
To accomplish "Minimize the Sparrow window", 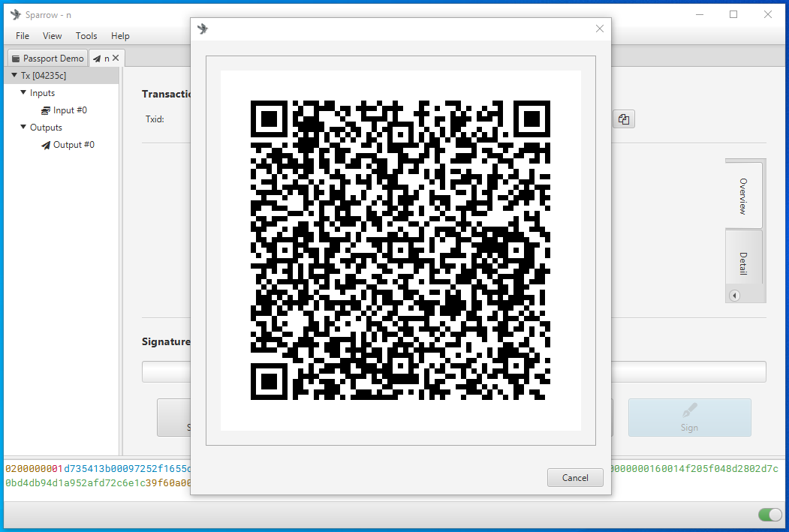I will [700, 14].
